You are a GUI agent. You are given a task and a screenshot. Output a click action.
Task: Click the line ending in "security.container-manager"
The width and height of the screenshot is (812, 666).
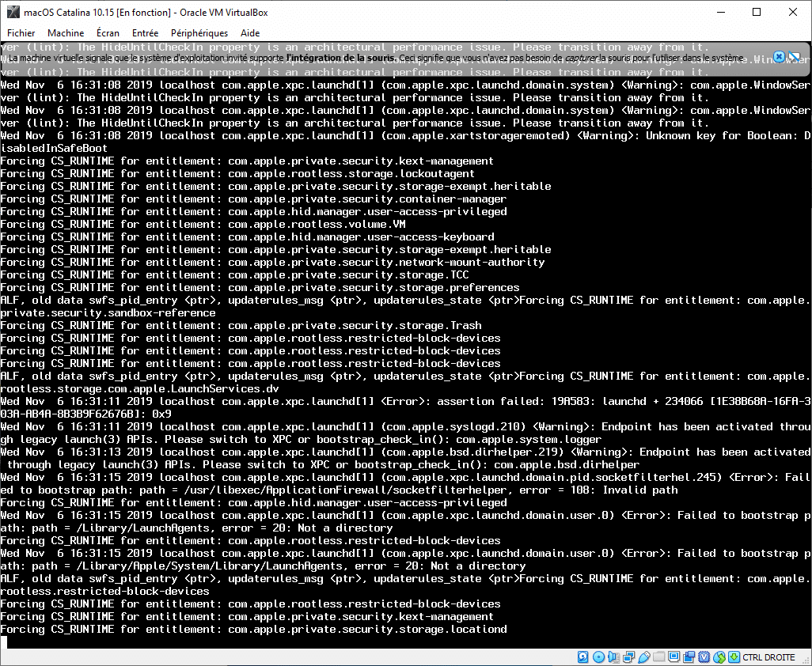coord(254,199)
